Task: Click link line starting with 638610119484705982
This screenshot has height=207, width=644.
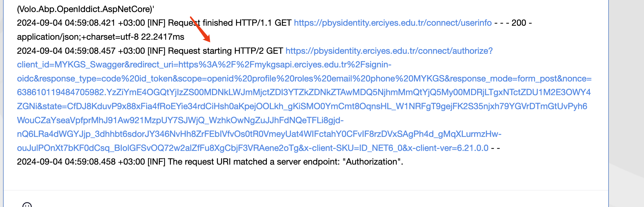Action: [304, 92]
